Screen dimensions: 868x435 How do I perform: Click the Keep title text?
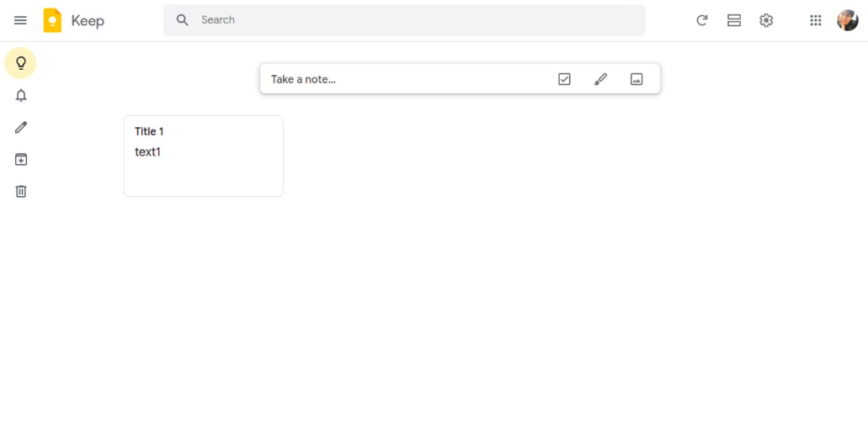88,21
